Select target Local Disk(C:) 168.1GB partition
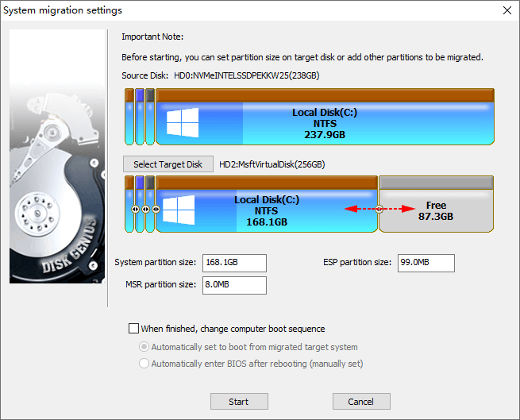Image resolution: width=520 pixels, height=420 pixels. pos(267,204)
